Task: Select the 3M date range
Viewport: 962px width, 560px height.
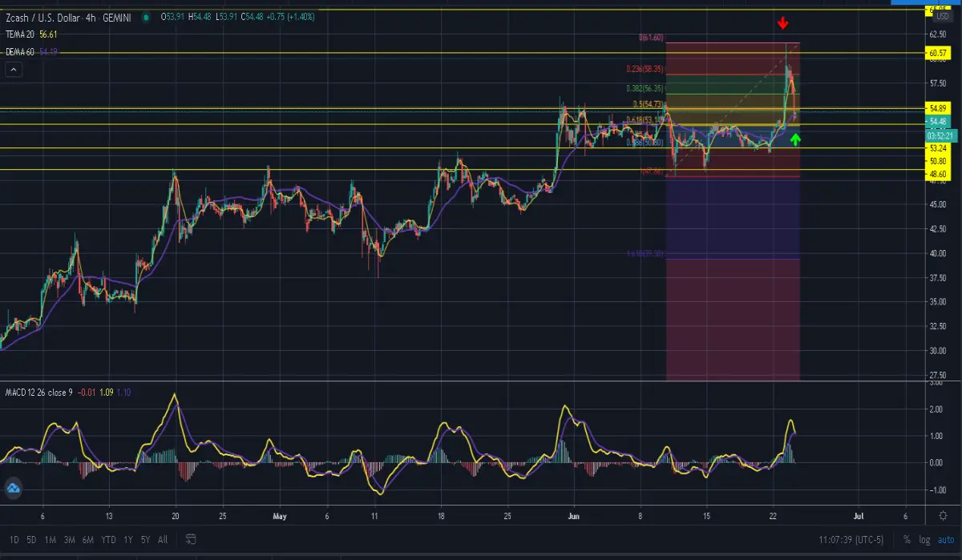Action: pyautogui.click(x=70, y=539)
